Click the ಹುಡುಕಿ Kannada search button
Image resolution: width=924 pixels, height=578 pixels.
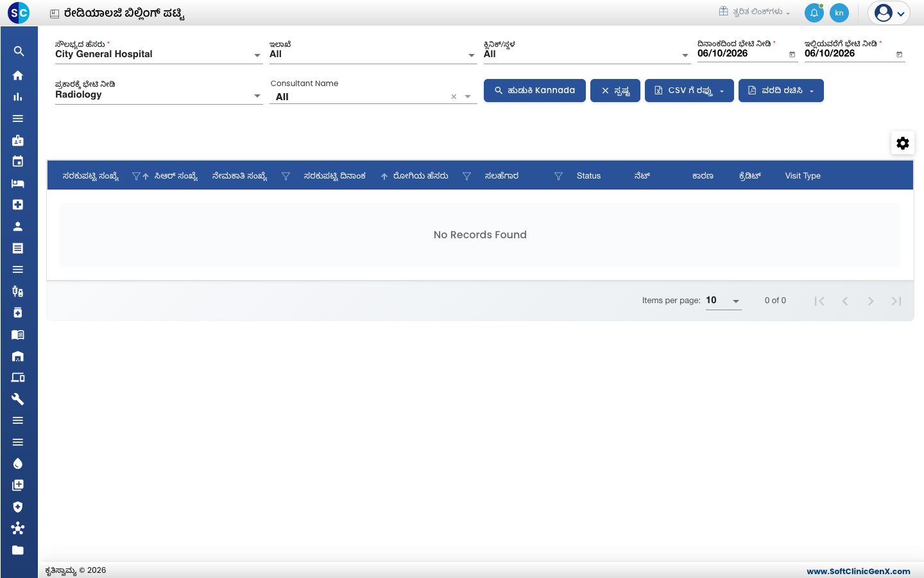pos(535,91)
